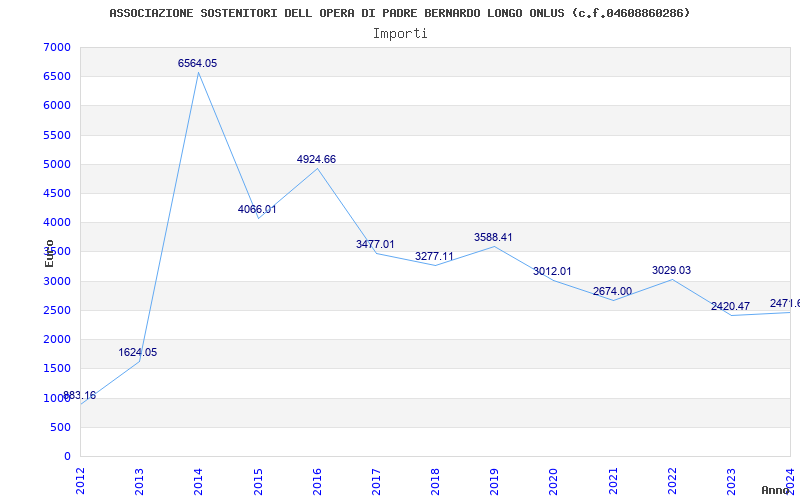This screenshot has height=500, width=800.
Task: Click the 2023 x-axis year label
Action: tap(731, 482)
